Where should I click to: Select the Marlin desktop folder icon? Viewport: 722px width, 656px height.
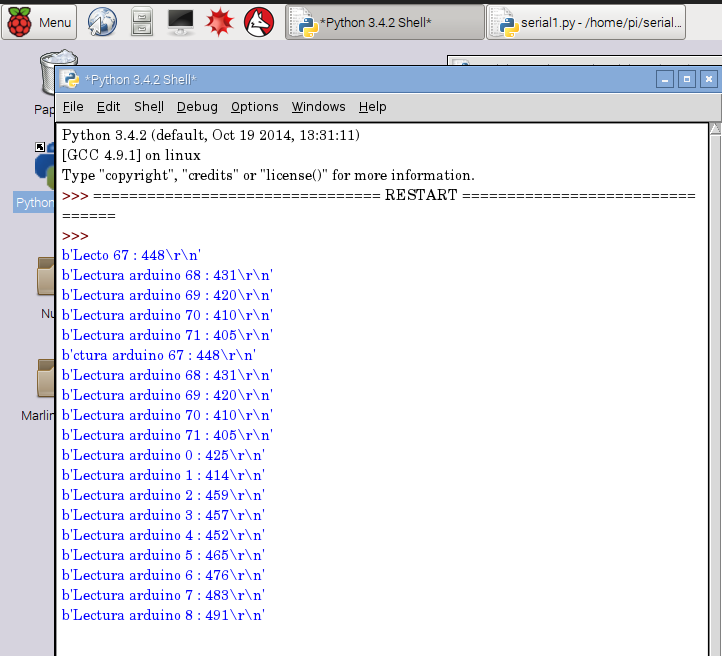[x=46, y=378]
